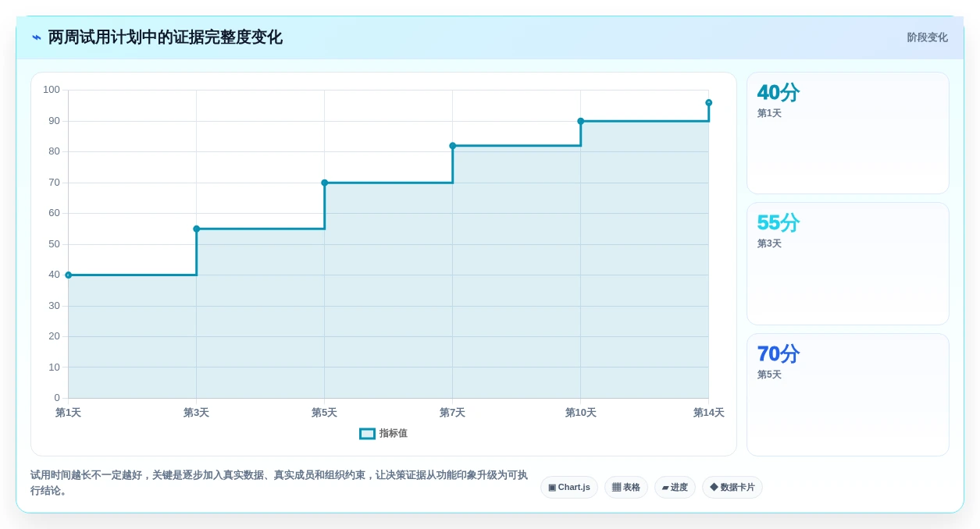Screen dimensions: 980x529
Task: Click the 0 y-axis label
Action: point(57,398)
